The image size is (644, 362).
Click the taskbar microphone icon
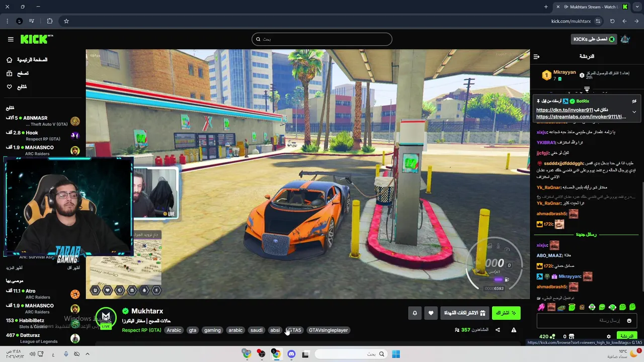[66, 354]
